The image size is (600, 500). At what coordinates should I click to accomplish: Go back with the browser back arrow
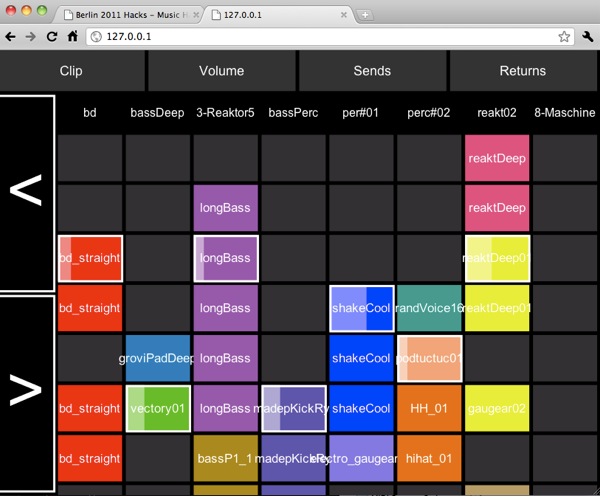10,37
